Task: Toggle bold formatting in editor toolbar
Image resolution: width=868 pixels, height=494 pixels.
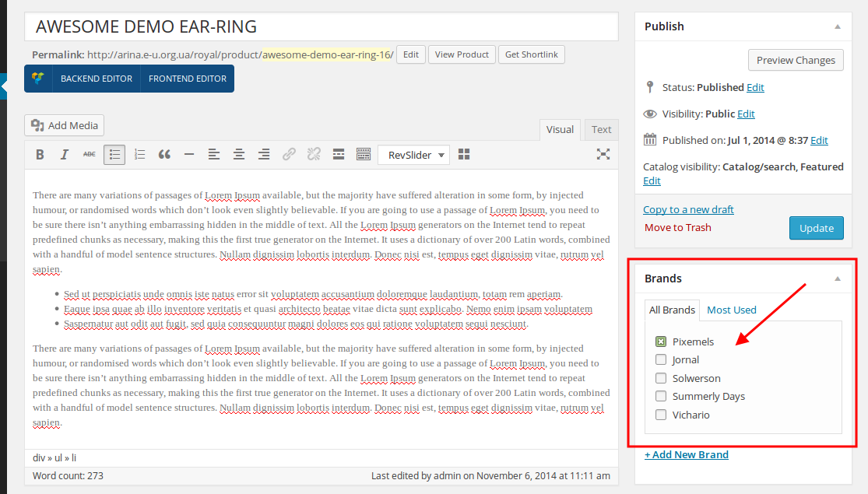Action: click(x=40, y=155)
